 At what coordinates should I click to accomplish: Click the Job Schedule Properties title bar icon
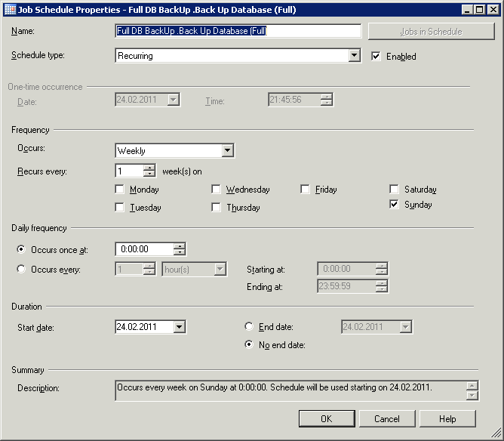[11, 10]
